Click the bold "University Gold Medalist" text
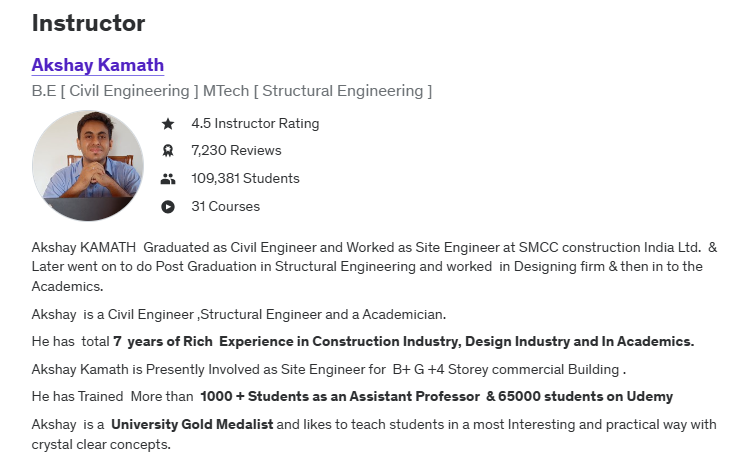Screen dimensions: 751x468 [x=192, y=424]
